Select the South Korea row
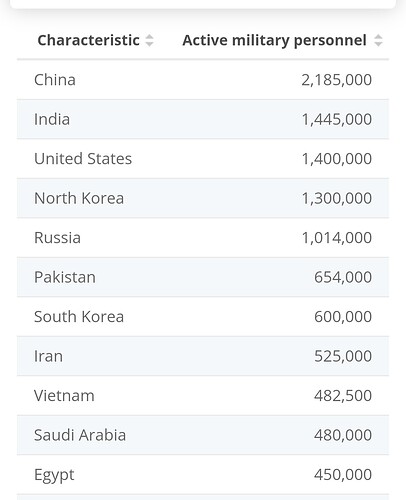 [x=203, y=316]
